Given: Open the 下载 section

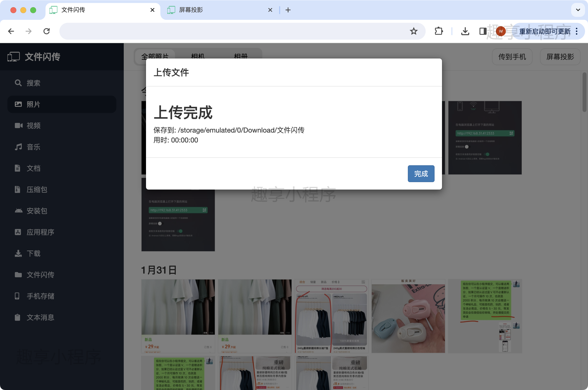Looking at the screenshot, I should coord(62,253).
